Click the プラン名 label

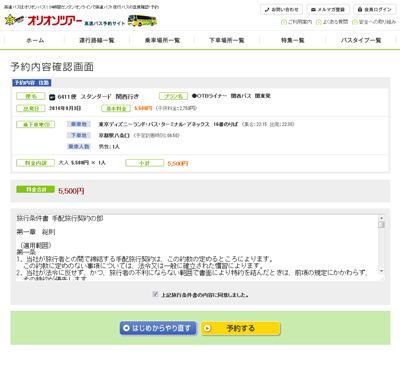174,96
